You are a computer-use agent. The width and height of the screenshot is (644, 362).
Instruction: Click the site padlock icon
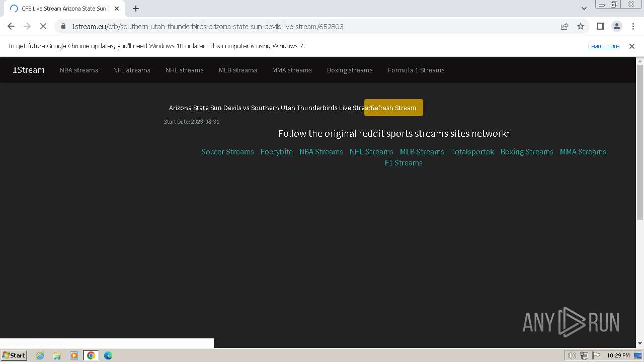coord(63,26)
